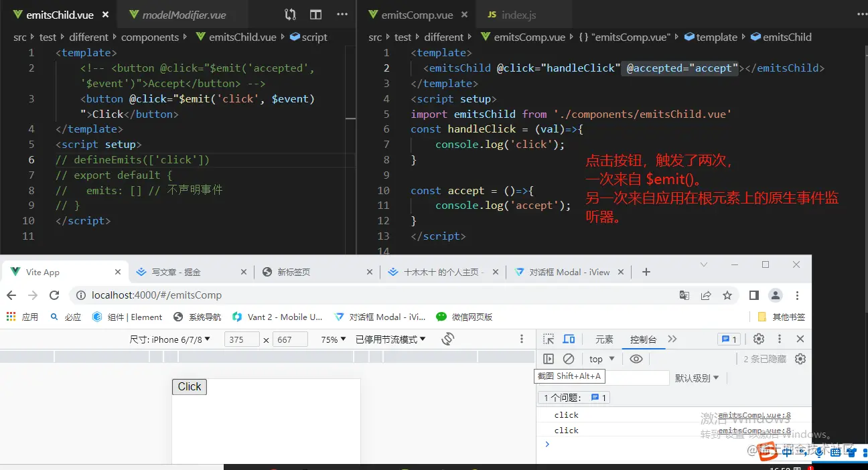Open Chrome profile avatar
Viewport: 868px width, 470px height.
pos(776,295)
